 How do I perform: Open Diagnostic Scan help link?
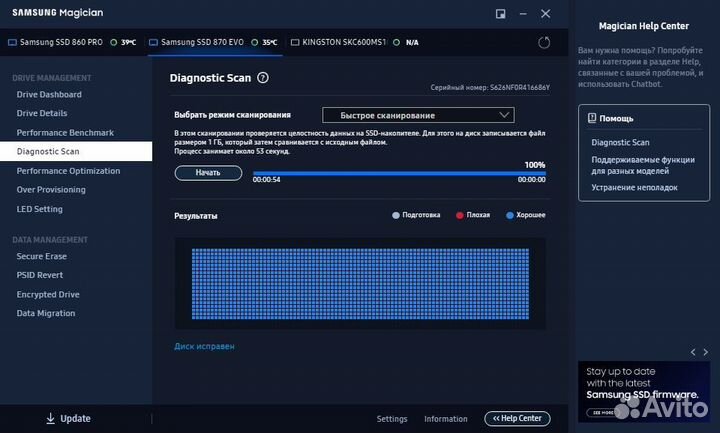pos(620,142)
